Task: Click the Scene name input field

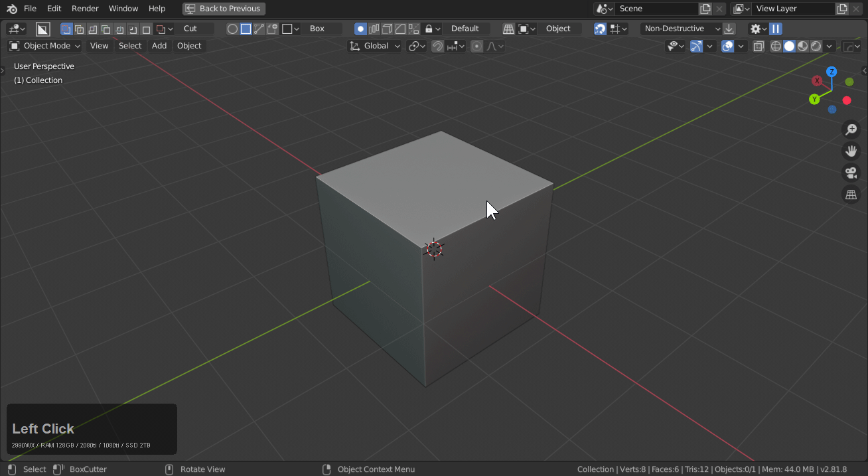Action: tap(656, 9)
